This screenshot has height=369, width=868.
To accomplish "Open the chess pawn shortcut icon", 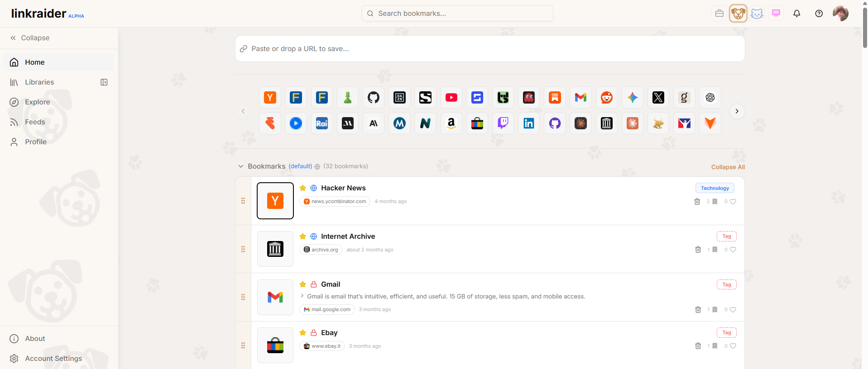I will pos(348,98).
